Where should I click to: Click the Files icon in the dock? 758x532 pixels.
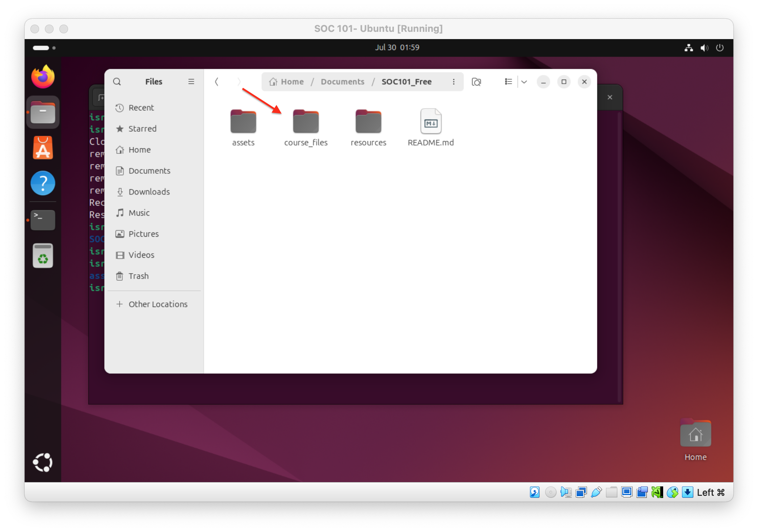coord(43,112)
